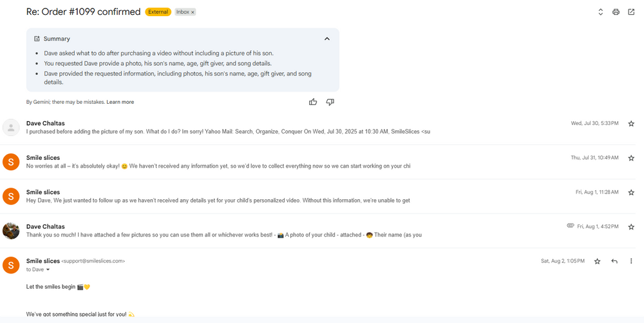Image resolution: width=644 pixels, height=323 pixels.
Task: Star the Thu, Jul 31 message
Action: pyautogui.click(x=631, y=158)
